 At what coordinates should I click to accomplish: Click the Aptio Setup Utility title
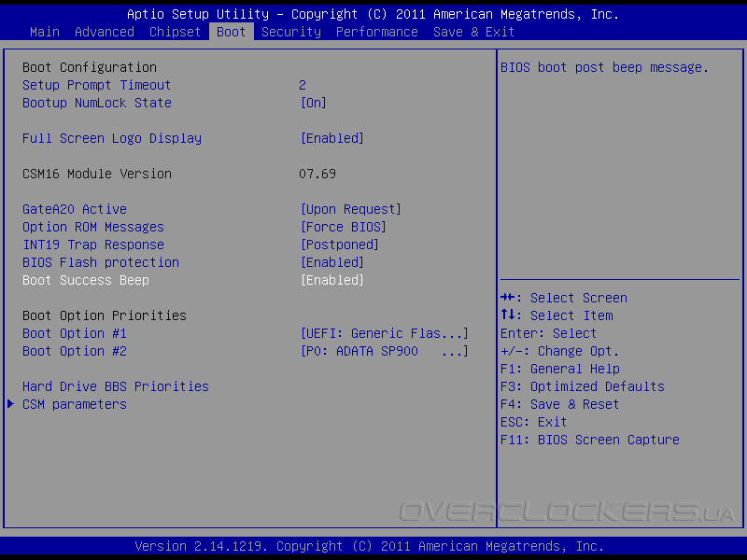click(x=373, y=14)
